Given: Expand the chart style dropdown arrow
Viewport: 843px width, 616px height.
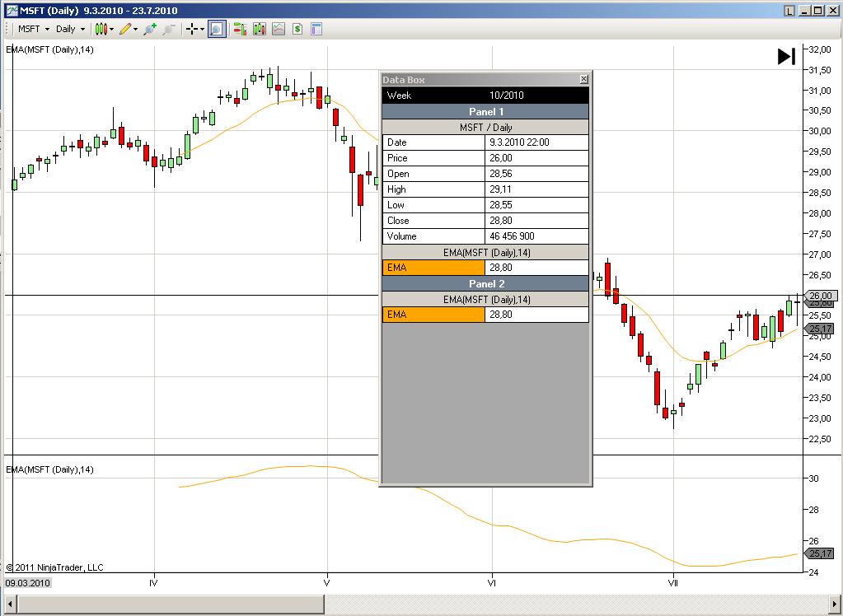Looking at the screenshot, I should (x=112, y=29).
